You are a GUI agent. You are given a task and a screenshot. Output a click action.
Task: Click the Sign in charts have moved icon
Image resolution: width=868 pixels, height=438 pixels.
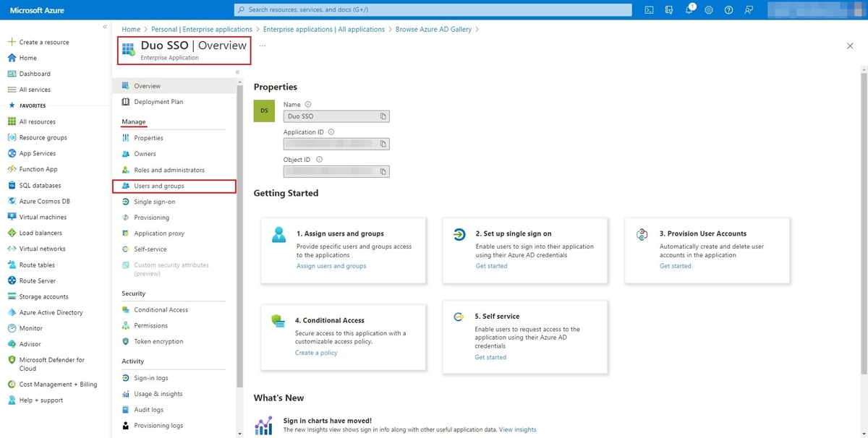(x=264, y=425)
